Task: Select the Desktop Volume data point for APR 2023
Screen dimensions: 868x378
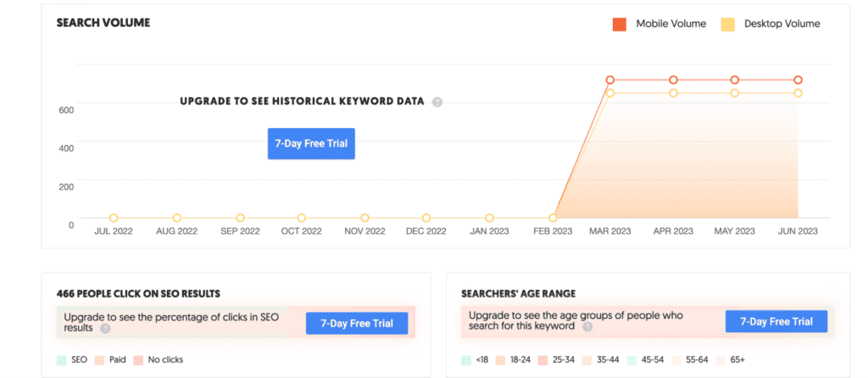Action: coord(673,93)
